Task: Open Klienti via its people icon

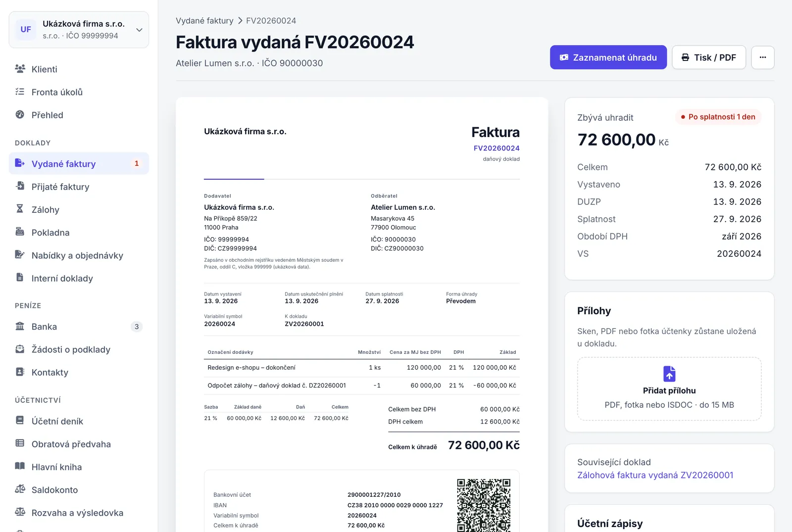Action: click(20, 69)
